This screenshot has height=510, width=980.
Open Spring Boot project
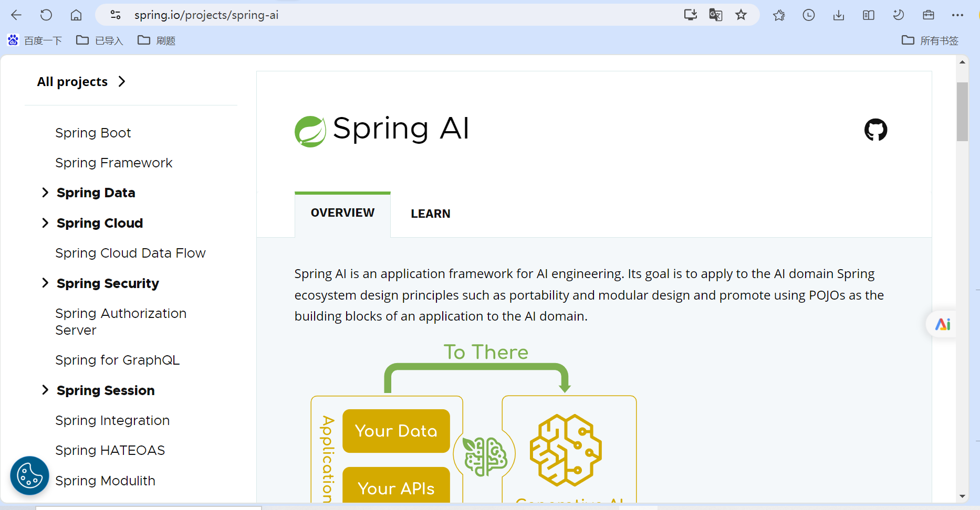tap(93, 133)
